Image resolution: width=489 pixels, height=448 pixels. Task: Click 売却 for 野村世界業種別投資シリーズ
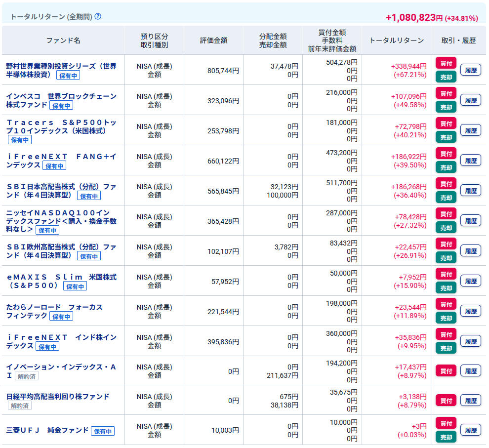(446, 77)
